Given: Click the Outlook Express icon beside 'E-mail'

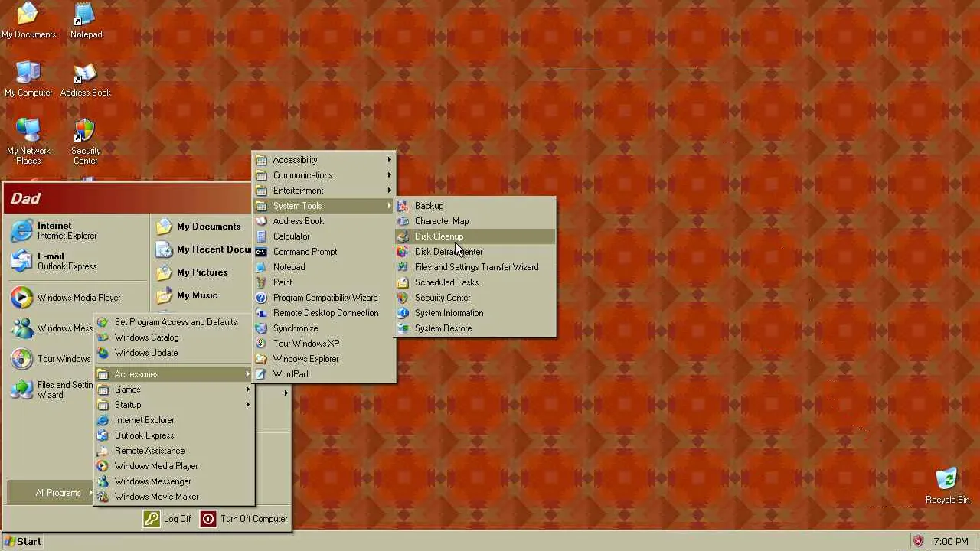Looking at the screenshot, I should pyautogui.click(x=21, y=261).
